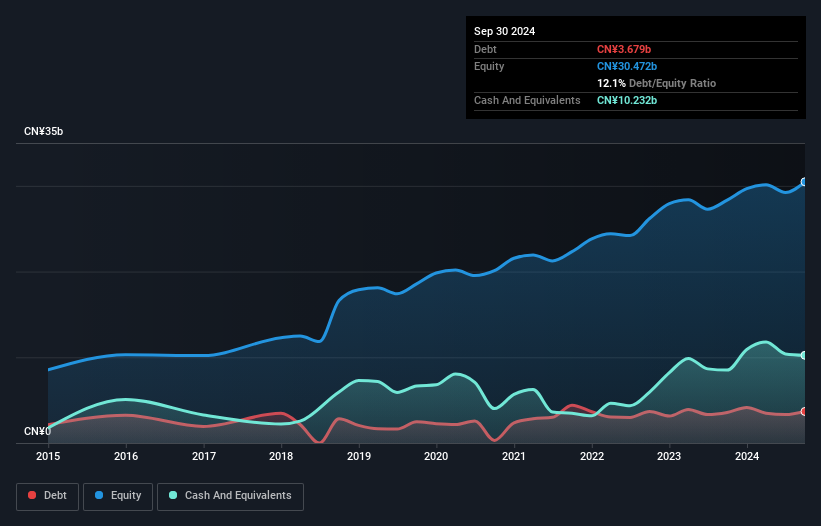Viewport: 821px width, 526px height.
Task: Click the 2020 x-axis label
Action: 436,456
